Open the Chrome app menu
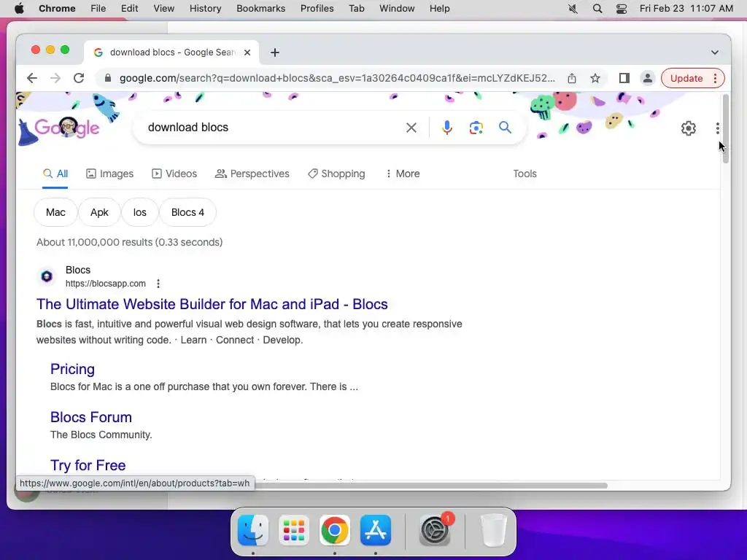 tap(57, 9)
